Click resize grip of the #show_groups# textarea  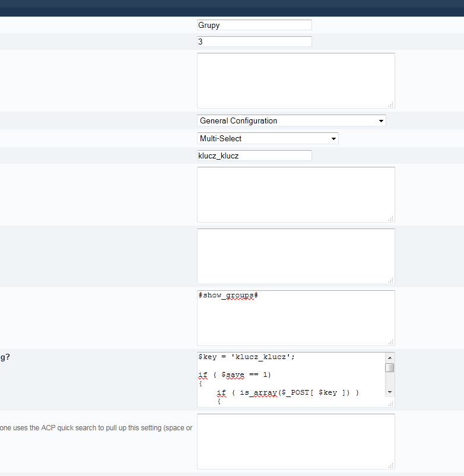tap(391, 342)
